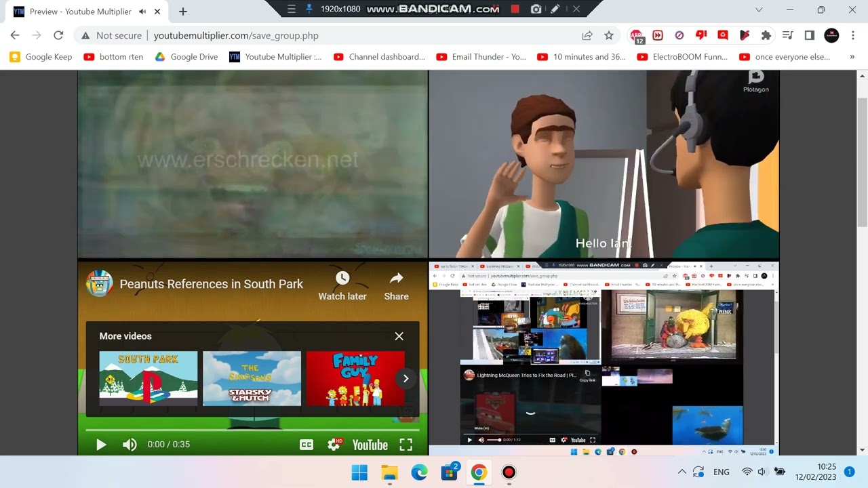Toggle closed captions on the Peanuts video
Image resolution: width=868 pixels, height=488 pixels.
tap(307, 445)
